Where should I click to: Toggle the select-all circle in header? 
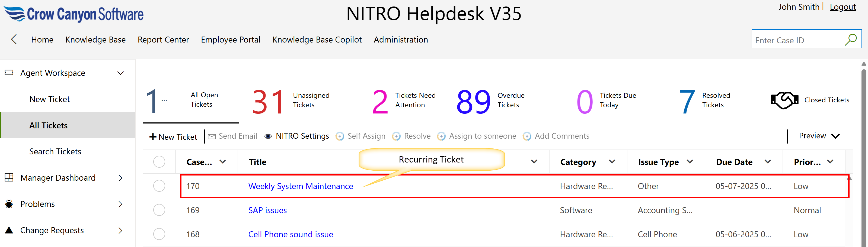(159, 162)
